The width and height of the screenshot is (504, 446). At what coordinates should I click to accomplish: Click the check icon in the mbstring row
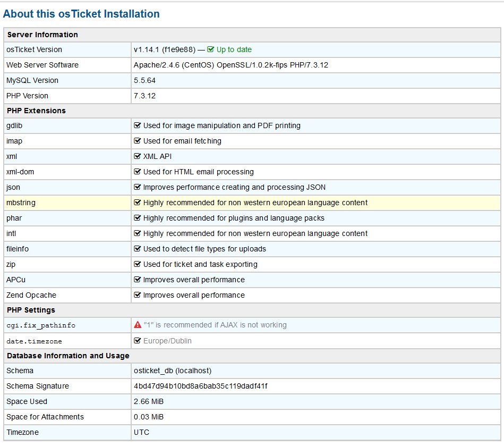[137, 203]
